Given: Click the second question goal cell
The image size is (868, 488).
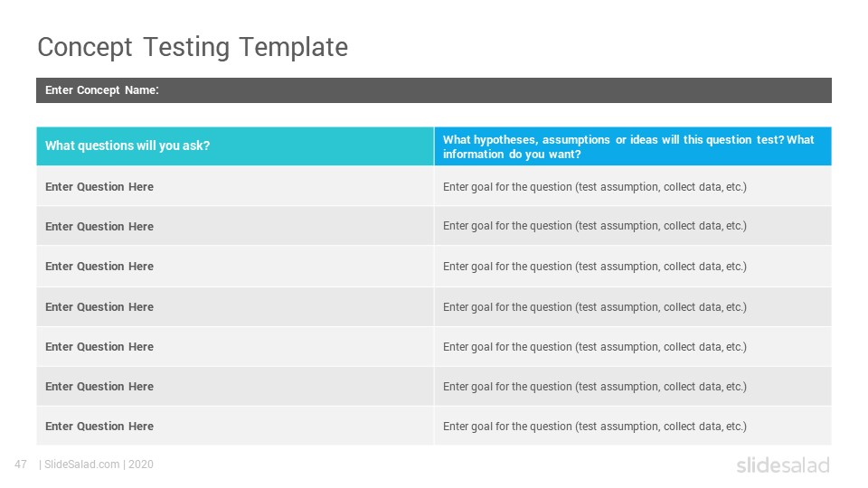Looking at the screenshot, I should (633, 226).
